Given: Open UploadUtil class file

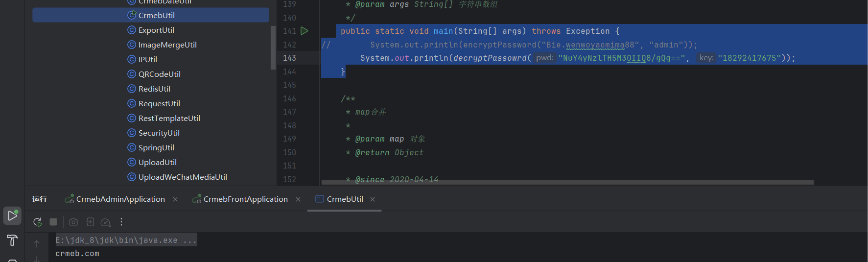Looking at the screenshot, I should [x=158, y=162].
